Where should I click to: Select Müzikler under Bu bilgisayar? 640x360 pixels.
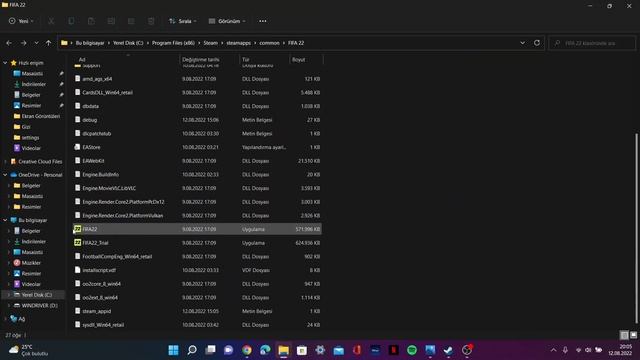tap(31, 263)
